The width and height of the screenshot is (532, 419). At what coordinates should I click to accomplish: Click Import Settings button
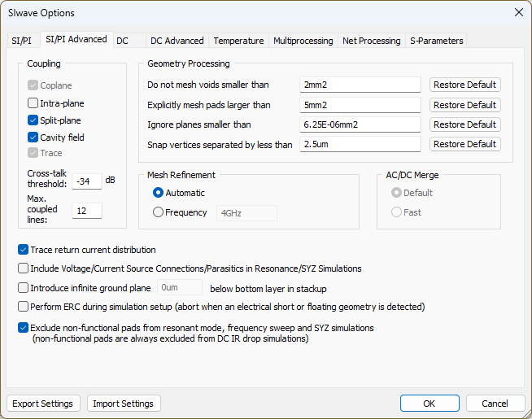(x=124, y=404)
